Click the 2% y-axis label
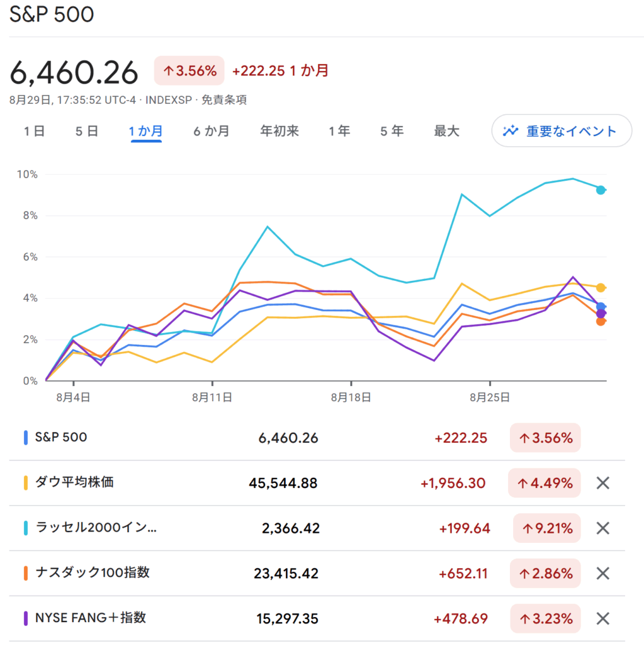Screen dimensions: 644x648 pos(30,339)
